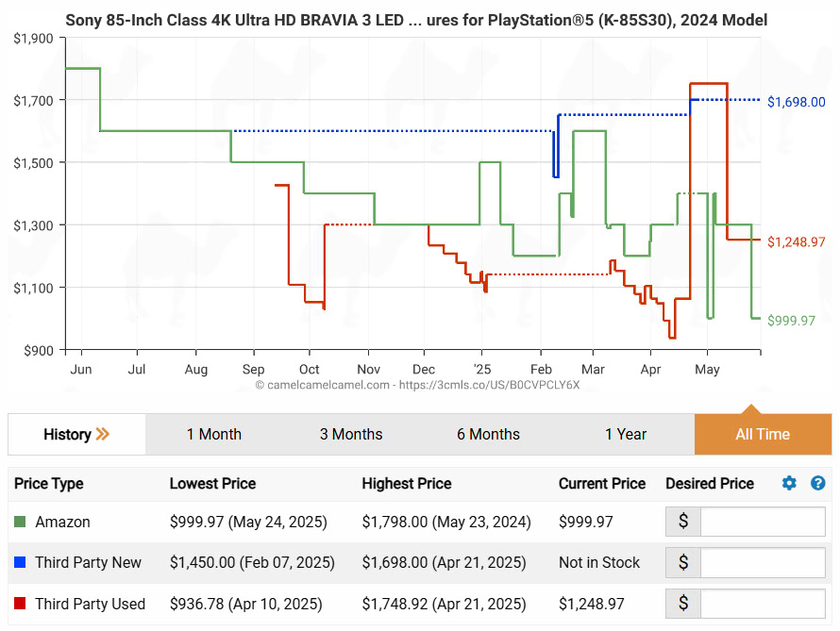
Task: Click the $1,698.00 blue price label on chart
Action: point(796,102)
